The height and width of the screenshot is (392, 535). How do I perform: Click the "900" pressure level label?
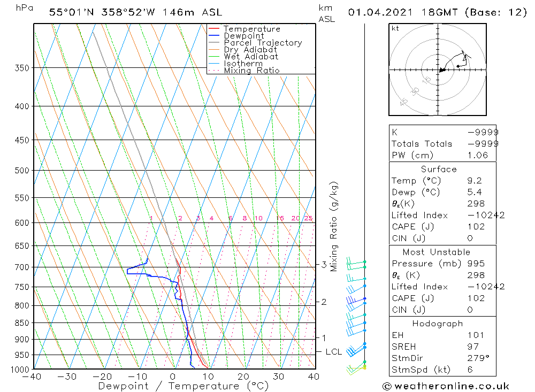coord(22,339)
